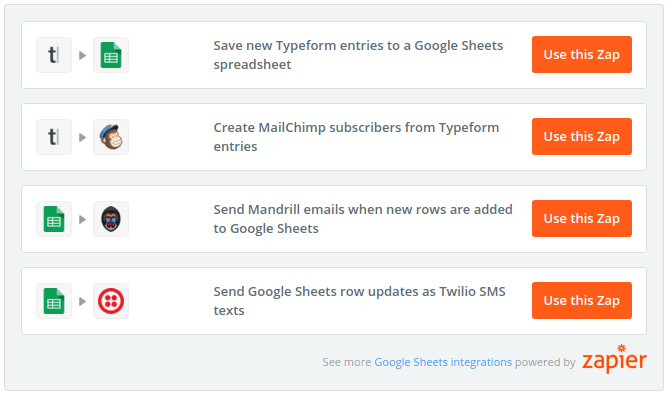667x394 pixels.
Task: Click the 'Send Mandrill emails' description text
Action: click(363, 219)
